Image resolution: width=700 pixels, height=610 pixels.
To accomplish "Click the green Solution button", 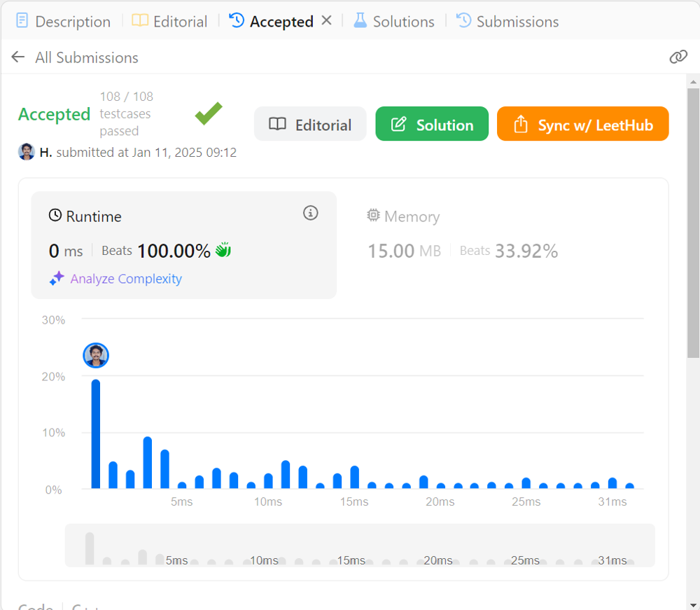I will pyautogui.click(x=432, y=125).
